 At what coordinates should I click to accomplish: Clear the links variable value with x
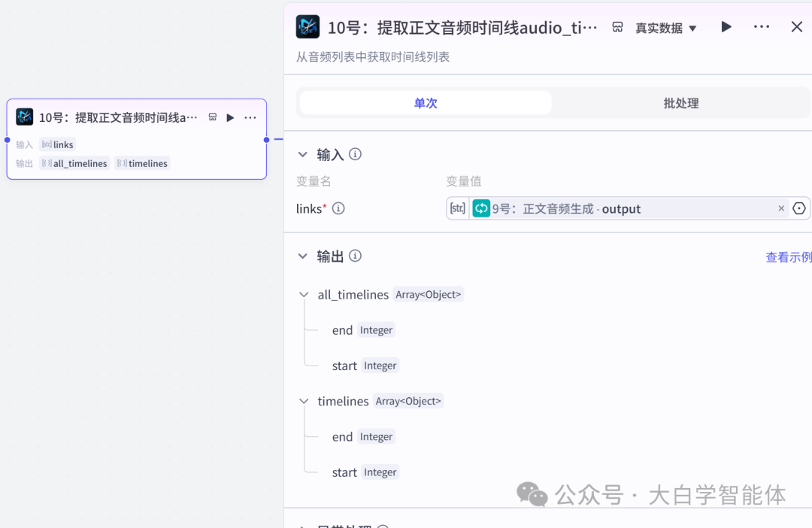781,208
